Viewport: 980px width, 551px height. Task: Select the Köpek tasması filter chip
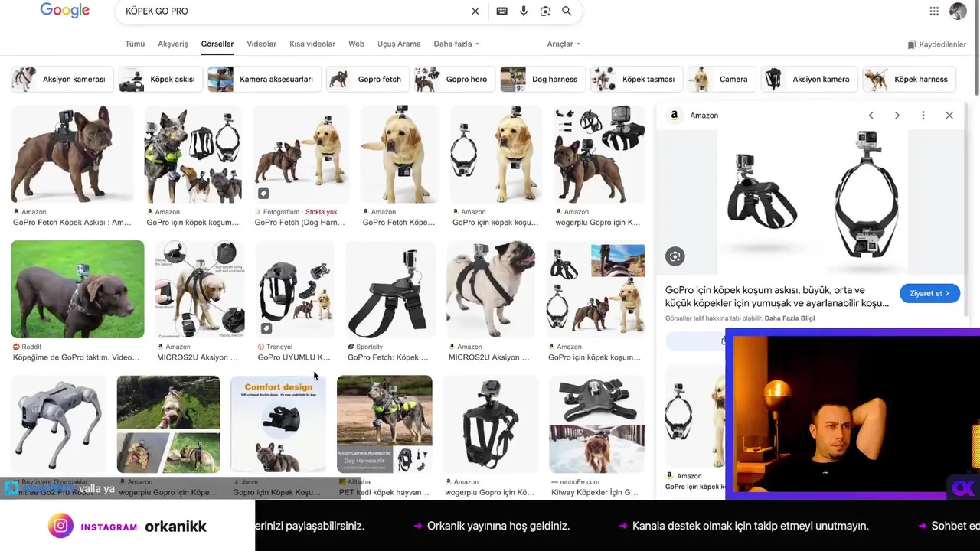coord(636,80)
